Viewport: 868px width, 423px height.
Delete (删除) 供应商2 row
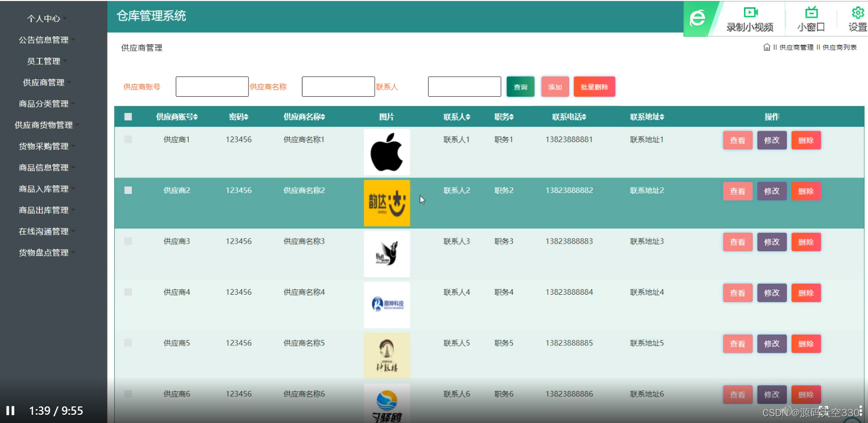806,191
